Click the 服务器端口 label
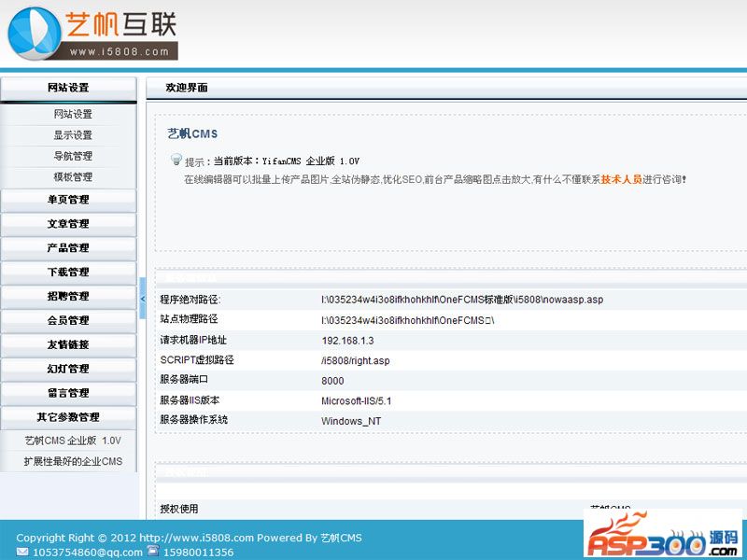747x560 pixels. point(184,380)
